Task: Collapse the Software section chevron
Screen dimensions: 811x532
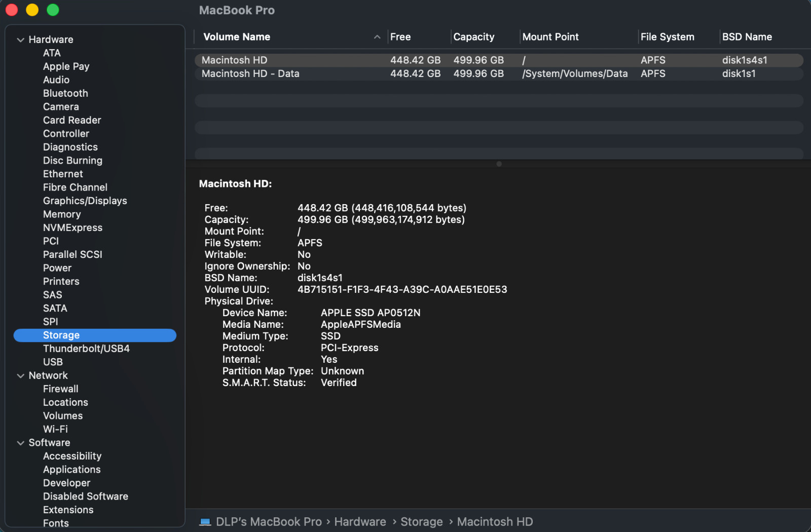Action: pyautogui.click(x=20, y=443)
